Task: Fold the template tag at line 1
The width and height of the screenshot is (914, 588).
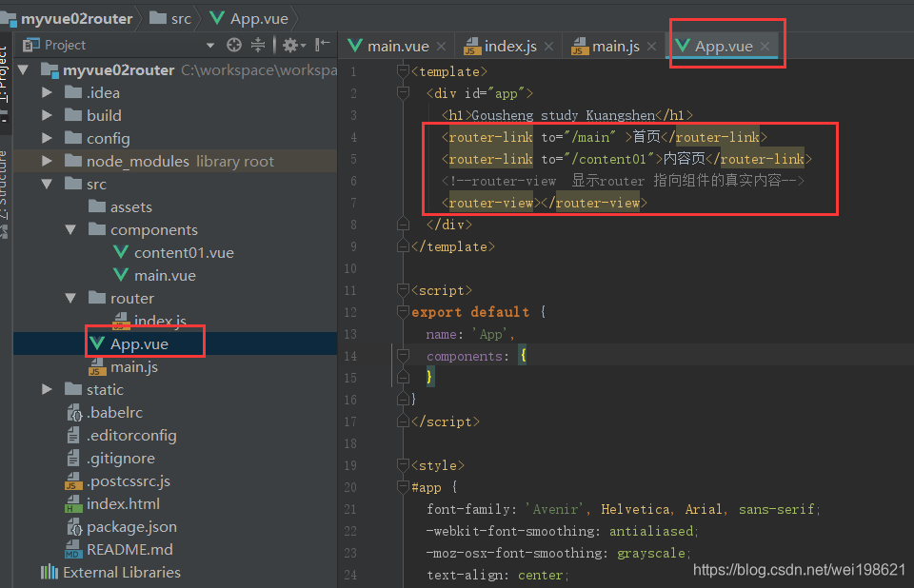Action: pyautogui.click(x=402, y=70)
